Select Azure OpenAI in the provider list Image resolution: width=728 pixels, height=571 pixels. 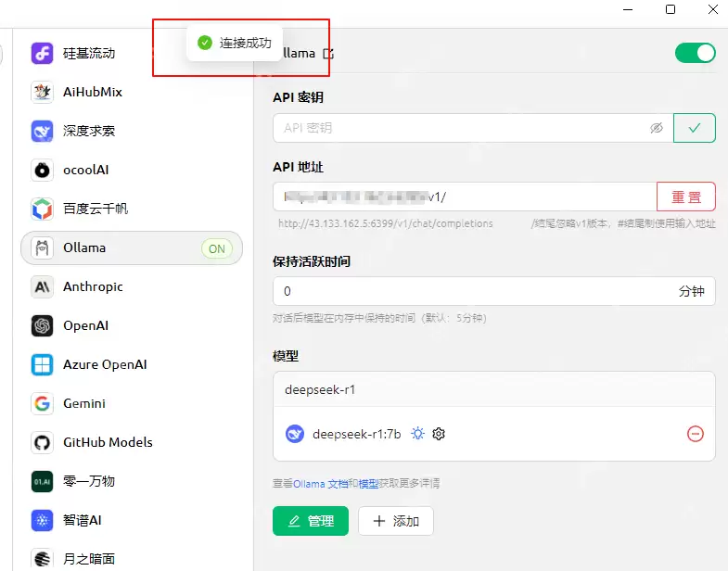pyautogui.click(x=132, y=365)
